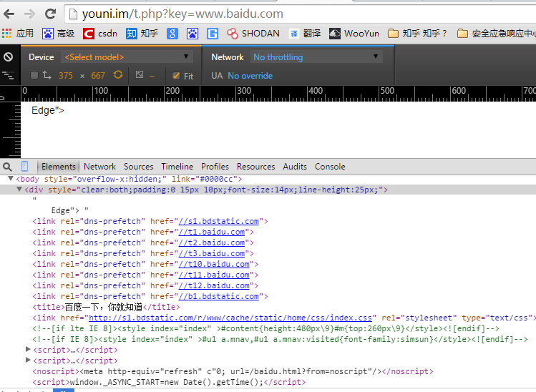Open the Profiles tab
Image resolution: width=536 pixels, height=392 pixels.
click(x=215, y=167)
